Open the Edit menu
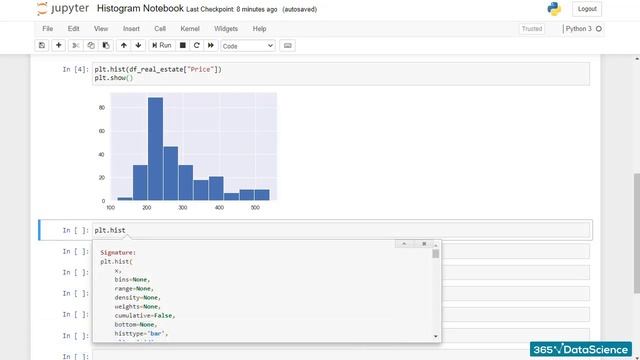This screenshot has width=640, height=360. pyautogui.click(x=73, y=29)
